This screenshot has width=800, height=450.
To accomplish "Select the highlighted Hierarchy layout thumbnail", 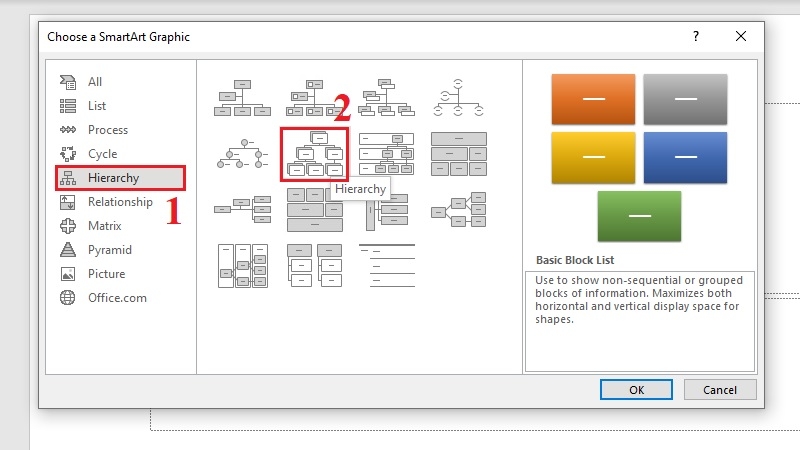I will pos(314,154).
